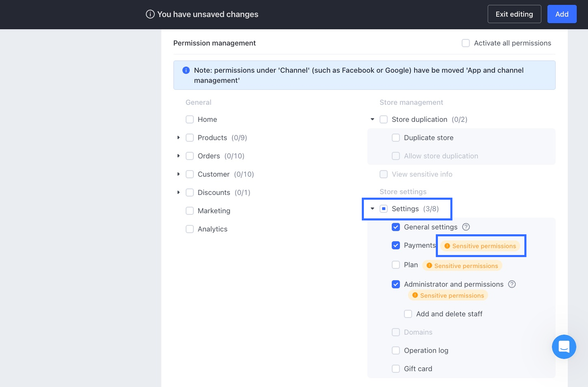Open the live chat support widget
Image resolution: width=588 pixels, height=387 pixels.
pyautogui.click(x=564, y=347)
